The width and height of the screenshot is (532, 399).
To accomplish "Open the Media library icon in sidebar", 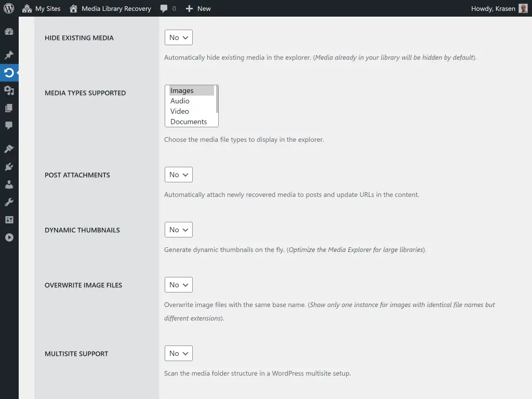I will [x=9, y=90].
